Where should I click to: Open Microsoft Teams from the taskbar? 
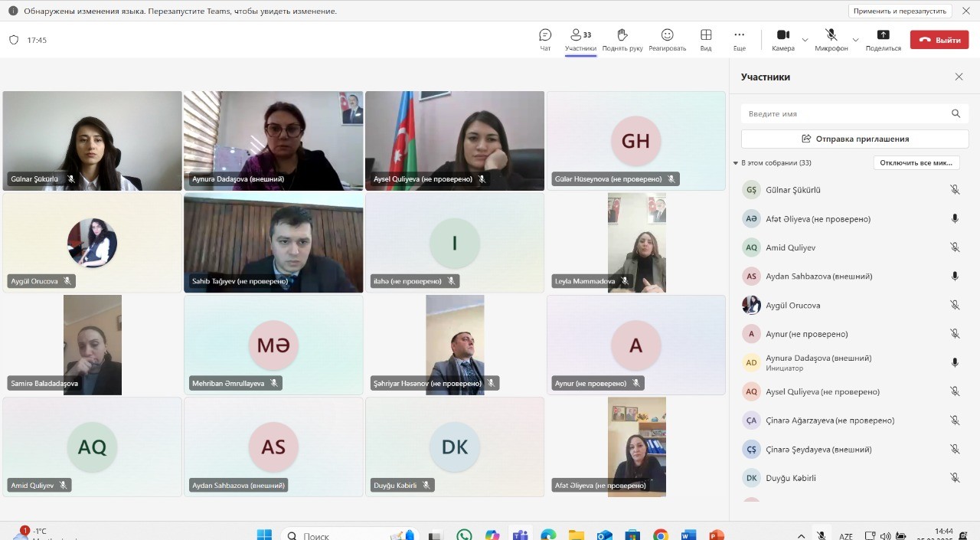[521, 535]
